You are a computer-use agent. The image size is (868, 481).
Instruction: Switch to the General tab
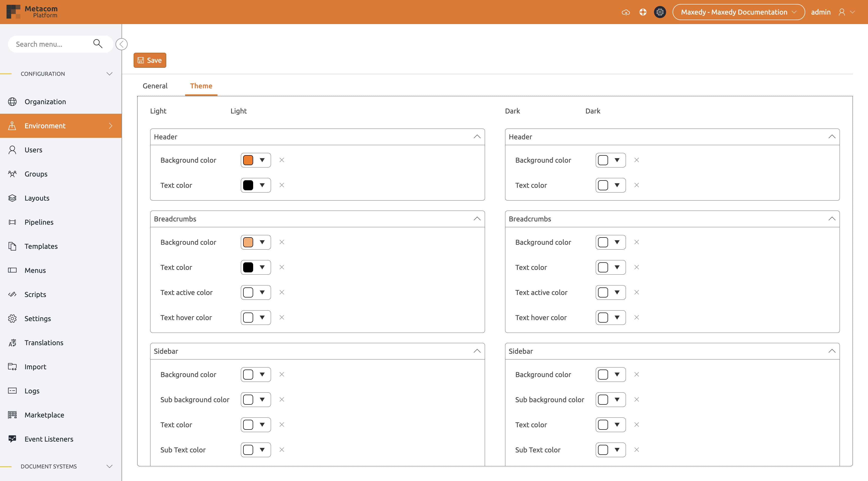click(x=155, y=86)
